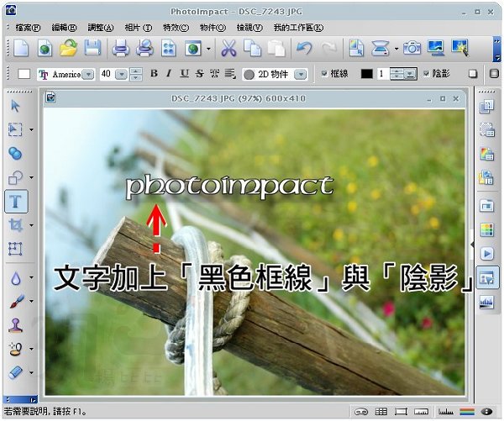This screenshot has width=504, height=421.
Task: Select the Paintbrush tool
Action: (x=17, y=302)
